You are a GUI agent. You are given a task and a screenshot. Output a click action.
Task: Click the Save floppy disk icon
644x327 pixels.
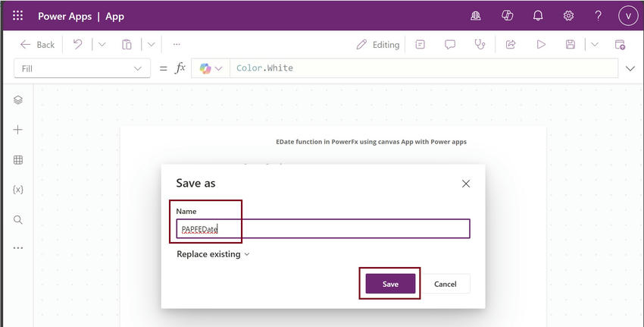[570, 44]
